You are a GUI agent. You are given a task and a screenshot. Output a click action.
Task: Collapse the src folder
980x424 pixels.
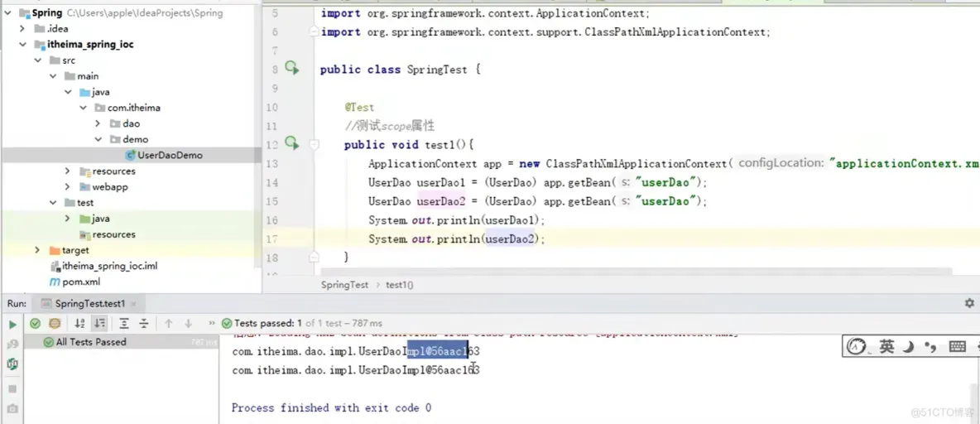(x=37, y=60)
